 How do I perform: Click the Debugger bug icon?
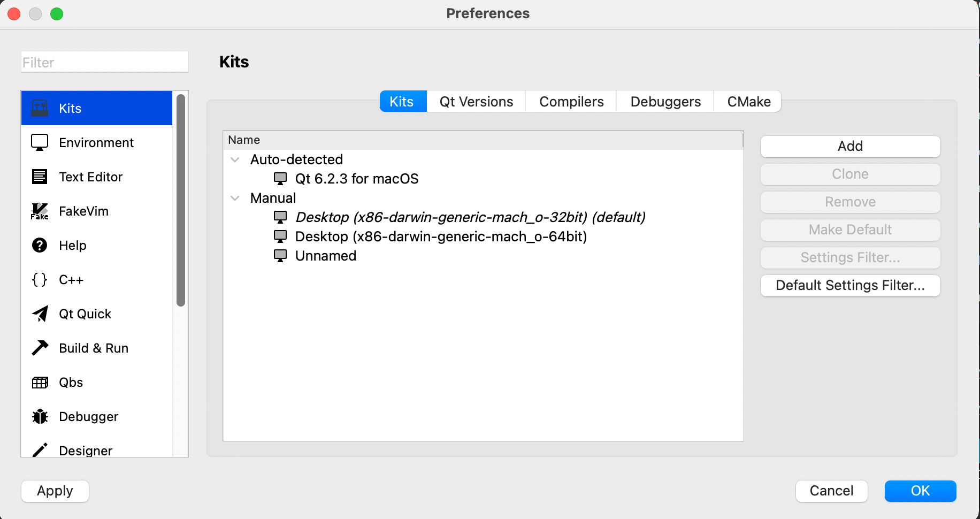(40, 417)
